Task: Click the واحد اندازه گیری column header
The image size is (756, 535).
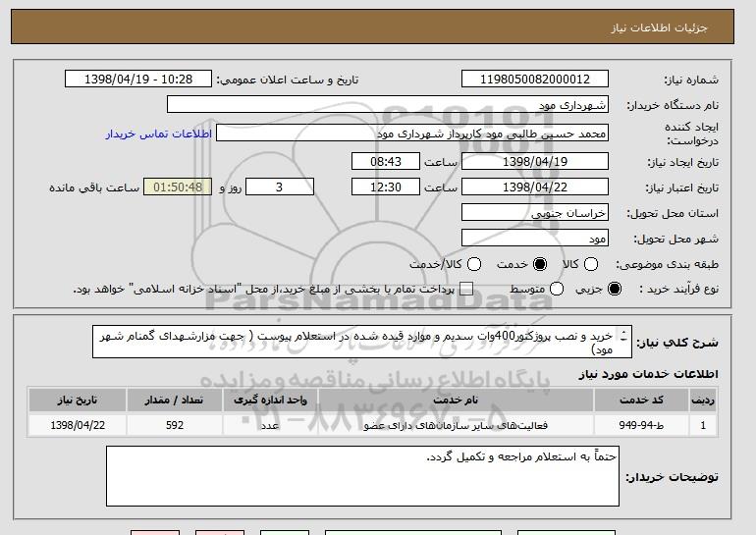Action: coord(270,401)
